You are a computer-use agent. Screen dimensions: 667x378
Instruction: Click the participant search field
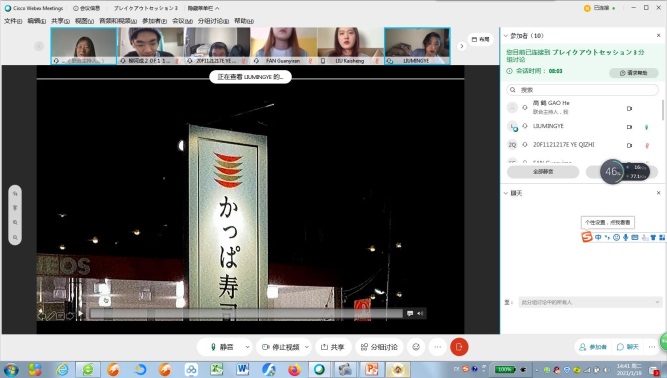coord(582,90)
